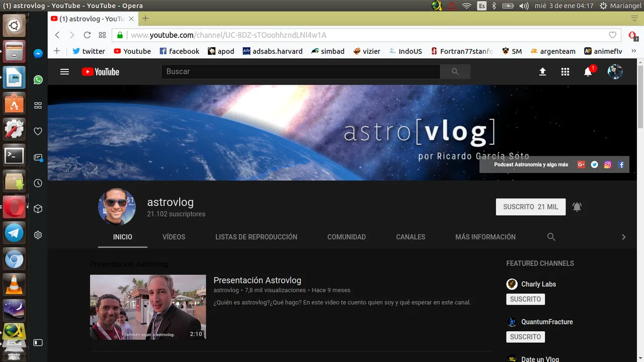Switch to the VÍDEOS tab
Screen dimensions: 644x362
tap(174, 237)
